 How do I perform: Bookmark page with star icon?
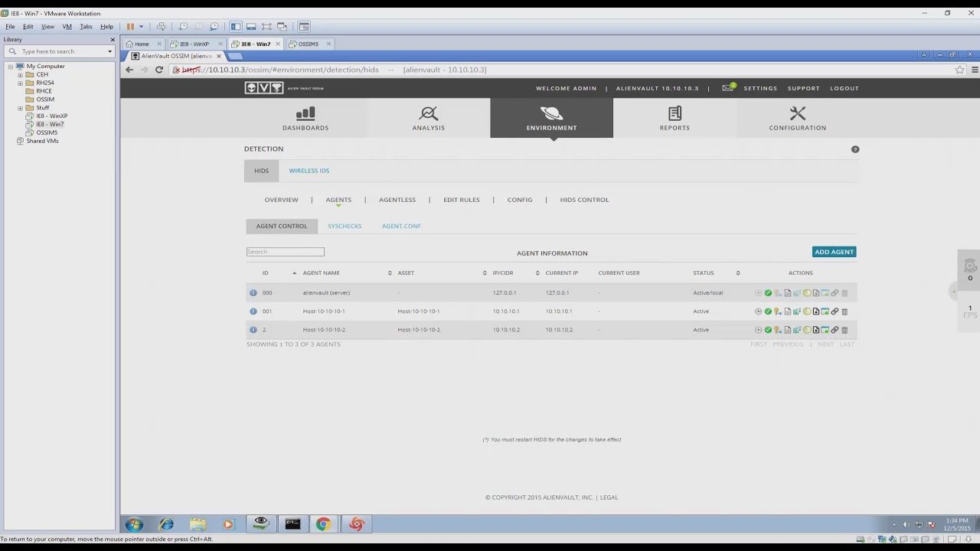click(x=959, y=70)
